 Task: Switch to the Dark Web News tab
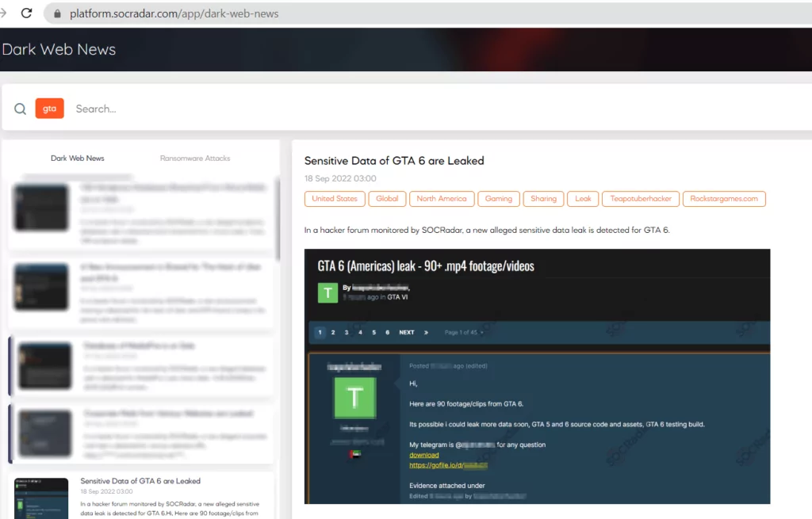[77, 158]
